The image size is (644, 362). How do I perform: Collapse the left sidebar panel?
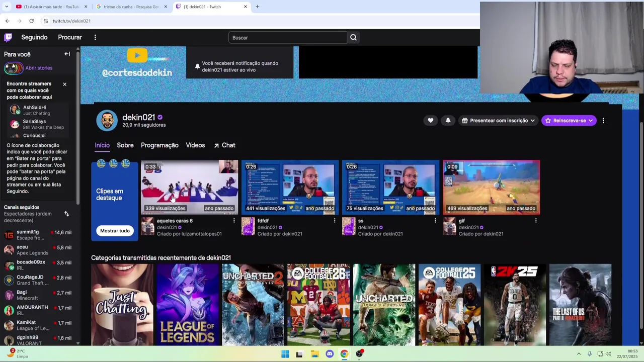click(67, 54)
